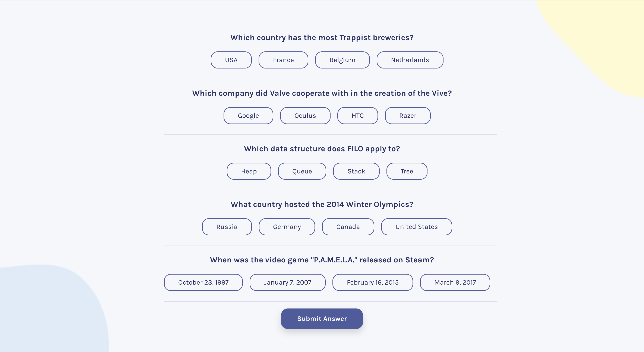Pick Canada for the Winter Olympics question
This screenshot has height=352, width=644.
click(x=348, y=227)
